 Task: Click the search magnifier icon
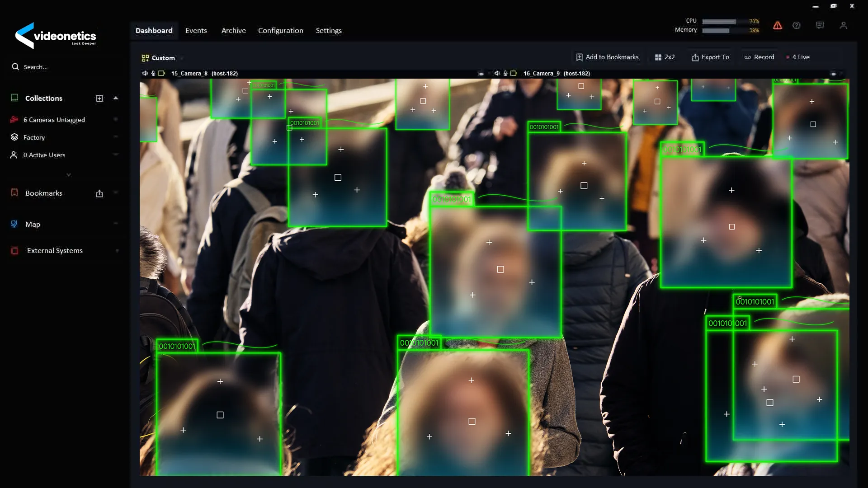click(x=15, y=67)
